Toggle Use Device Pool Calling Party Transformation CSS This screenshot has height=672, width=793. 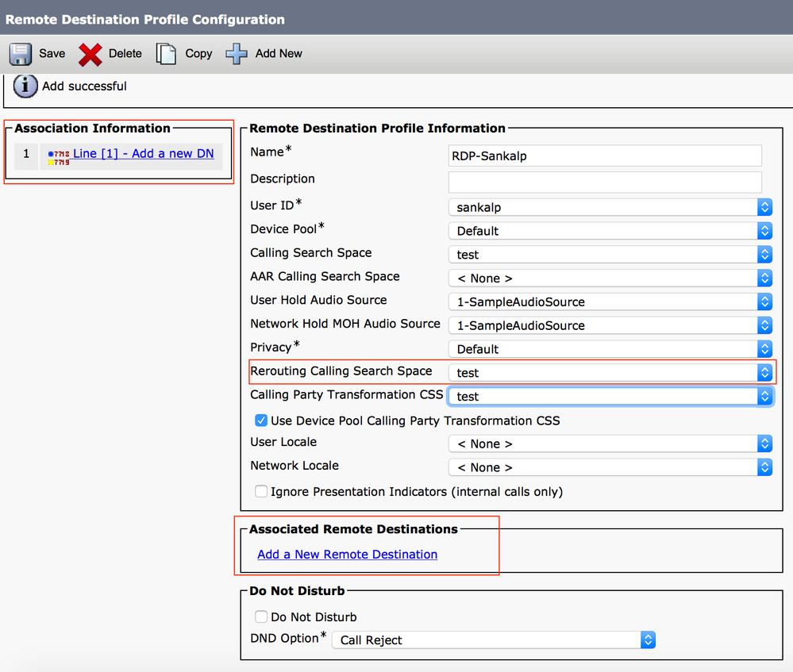261,420
